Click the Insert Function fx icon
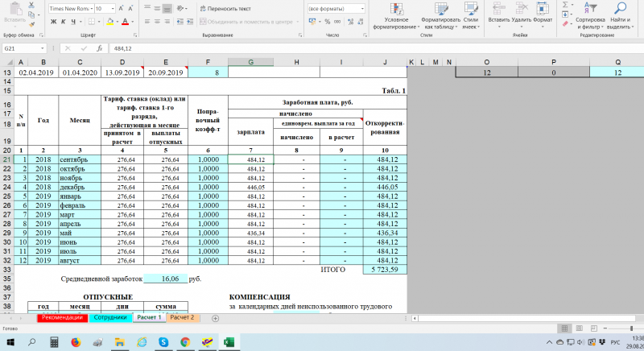The height and width of the screenshot is (351, 644). pyautogui.click(x=99, y=48)
